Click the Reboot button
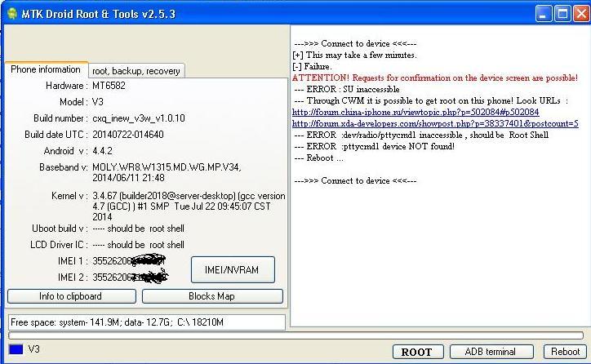Image resolution: width=591 pixels, height=364 pixels. click(566, 352)
